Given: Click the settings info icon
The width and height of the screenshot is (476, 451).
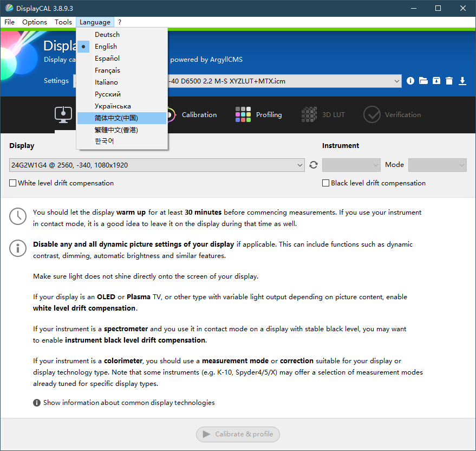Looking at the screenshot, I should pos(410,81).
